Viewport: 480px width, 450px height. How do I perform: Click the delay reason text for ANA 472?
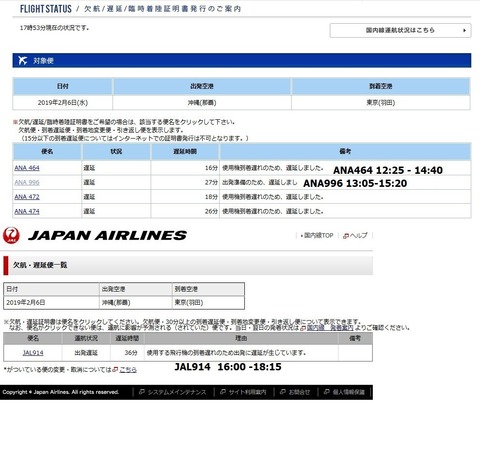pyautogui.click(x=273, y=197)
